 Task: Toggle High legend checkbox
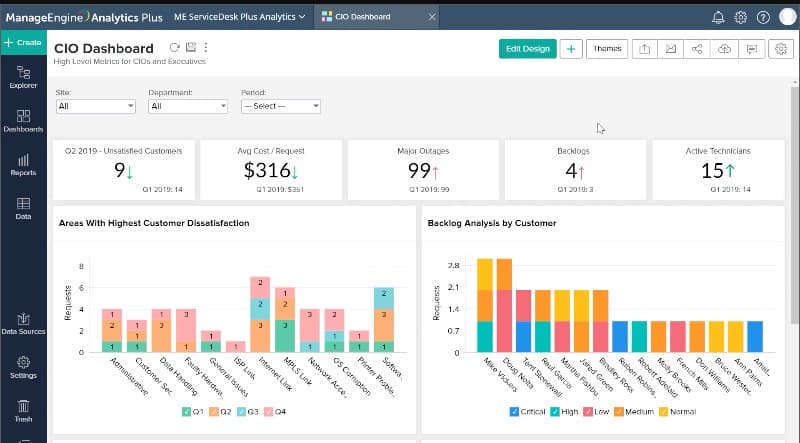click(555, 411)
